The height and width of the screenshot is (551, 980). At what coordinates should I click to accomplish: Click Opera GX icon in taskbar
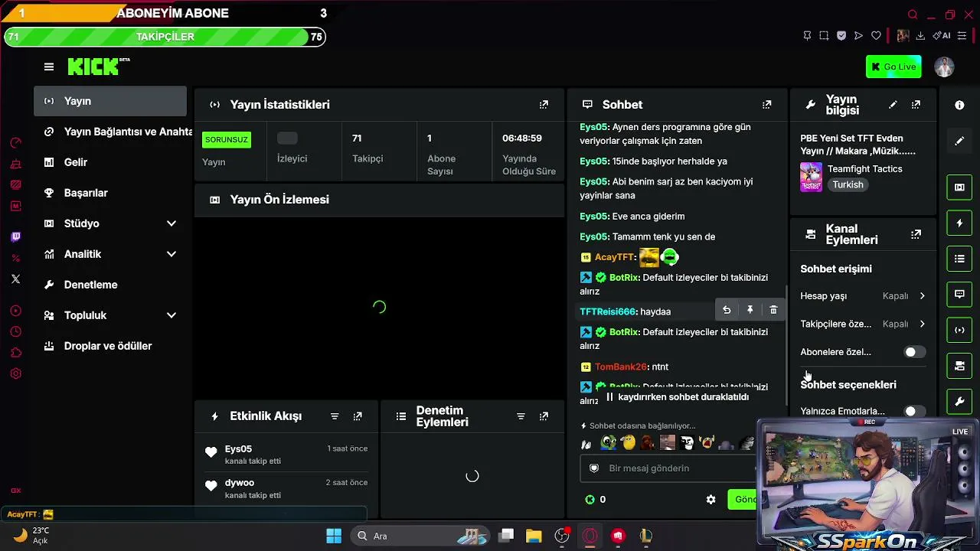590,536
